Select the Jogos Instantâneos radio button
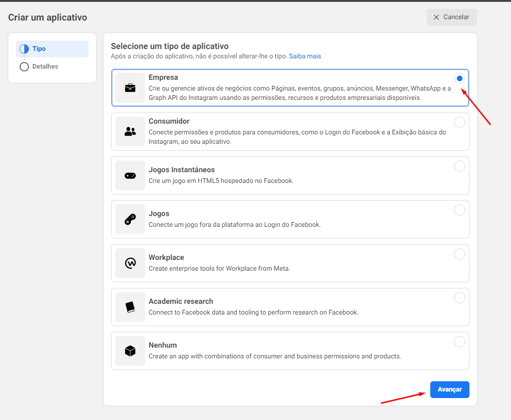This screenshot has width=511, height=420. click(460, 166)
